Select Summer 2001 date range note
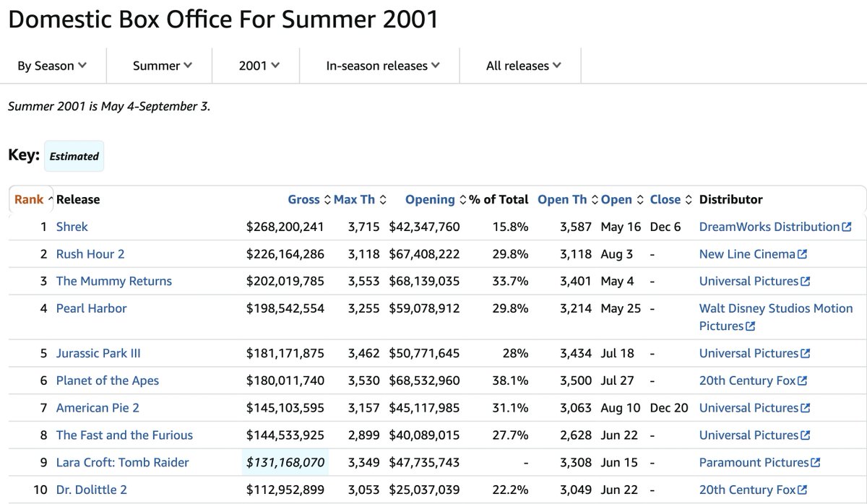 click(x=109, y=107)
